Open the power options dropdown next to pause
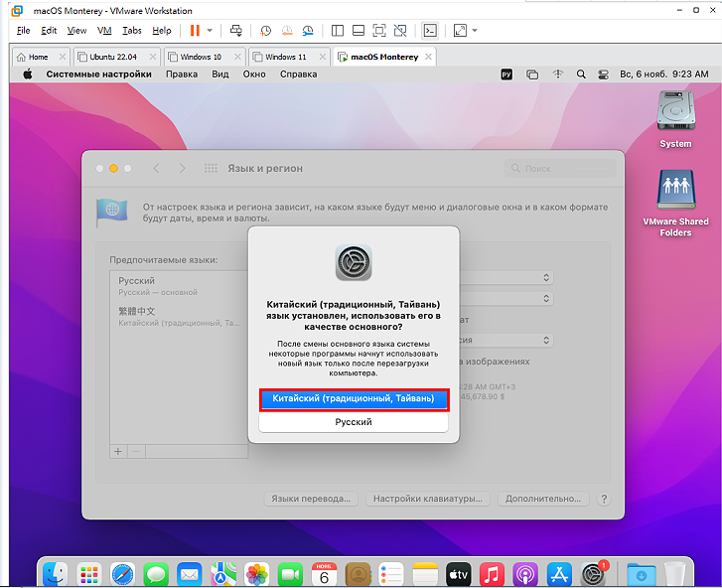 click(x=210, y=31)
